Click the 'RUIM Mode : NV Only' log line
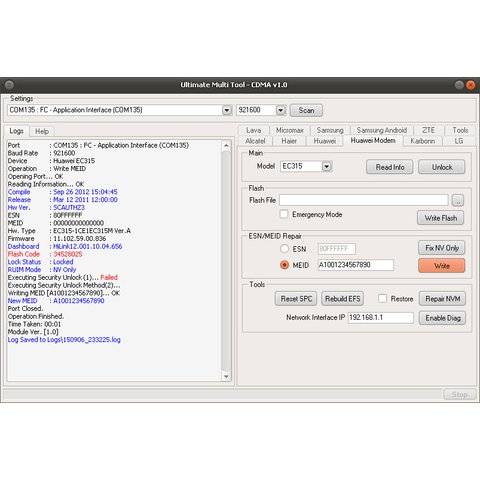 click(x=42, y=270)
